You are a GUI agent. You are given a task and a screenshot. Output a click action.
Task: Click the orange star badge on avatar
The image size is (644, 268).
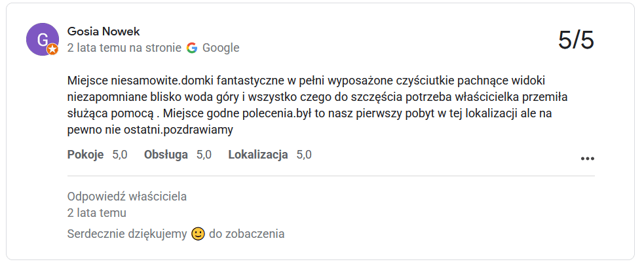[52, 50]
